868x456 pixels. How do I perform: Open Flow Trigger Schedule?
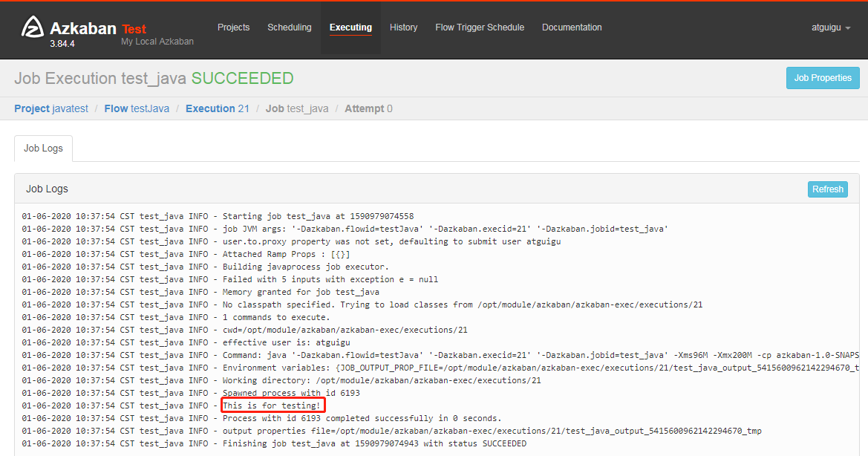[480, 27]
